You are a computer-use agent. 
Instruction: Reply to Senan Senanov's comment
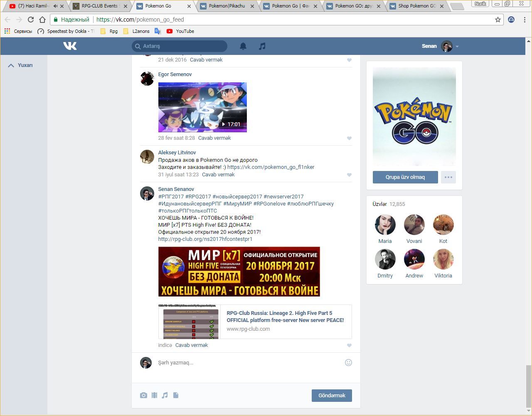click(192, 345)
